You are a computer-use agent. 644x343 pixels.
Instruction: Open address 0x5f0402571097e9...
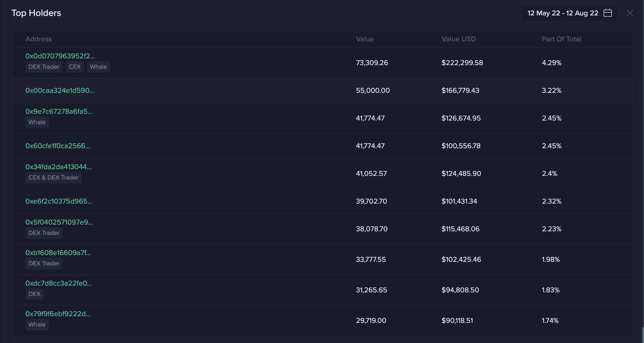[x=59, y=222]
